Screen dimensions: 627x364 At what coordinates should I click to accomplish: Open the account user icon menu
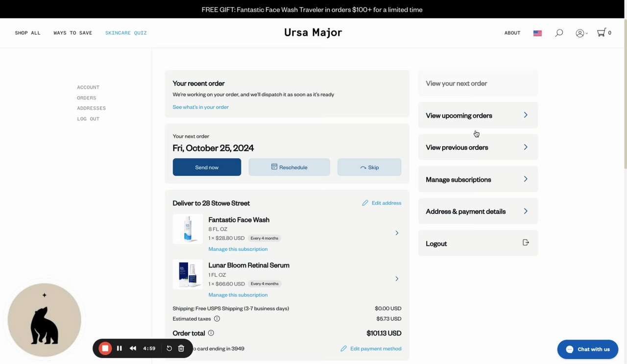point(581,33)
